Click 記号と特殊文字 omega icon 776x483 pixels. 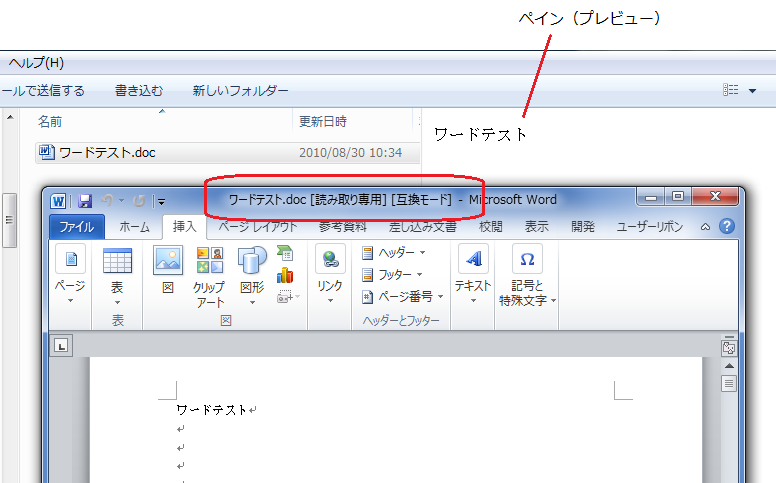(527, 258)
